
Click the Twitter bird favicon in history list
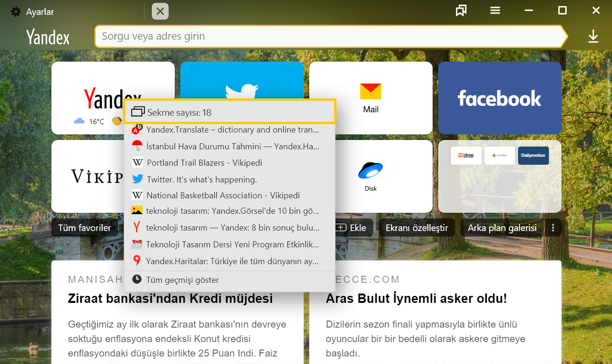pos(137,179)
